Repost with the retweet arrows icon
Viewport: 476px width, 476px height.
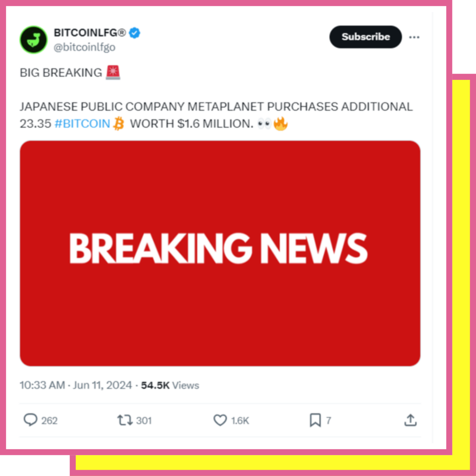pos(125,420)
